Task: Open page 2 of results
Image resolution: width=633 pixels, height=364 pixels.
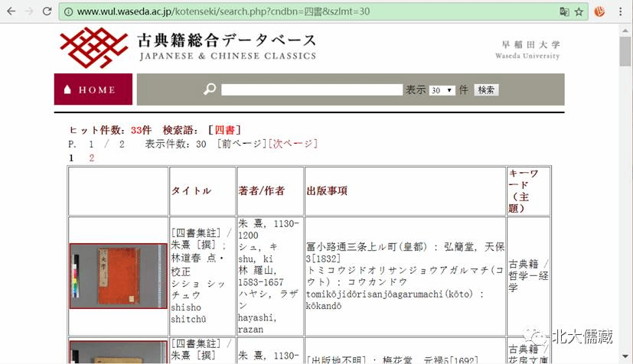Action: pyautogui.click(x=92, y=158)
